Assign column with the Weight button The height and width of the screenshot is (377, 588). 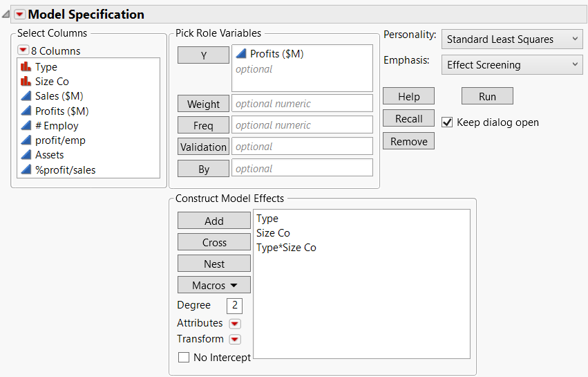(x=203, y=104)
